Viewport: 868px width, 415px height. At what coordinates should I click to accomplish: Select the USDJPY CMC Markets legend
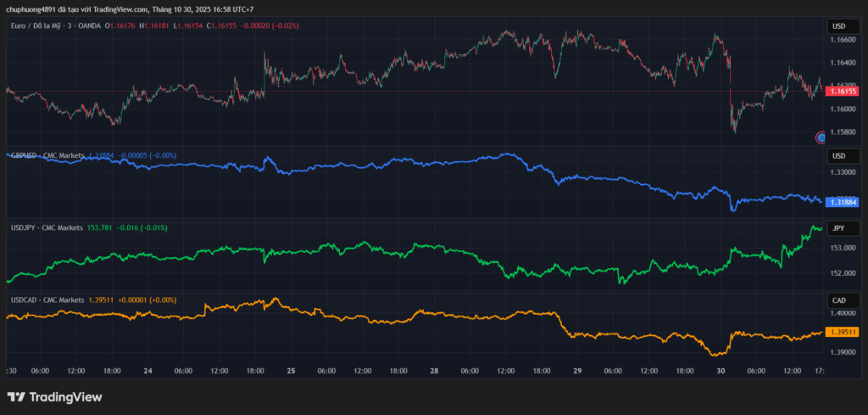47,227
